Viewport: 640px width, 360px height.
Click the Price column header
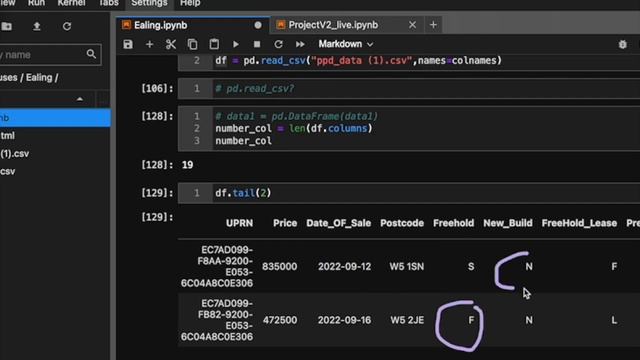click(285, 223)
